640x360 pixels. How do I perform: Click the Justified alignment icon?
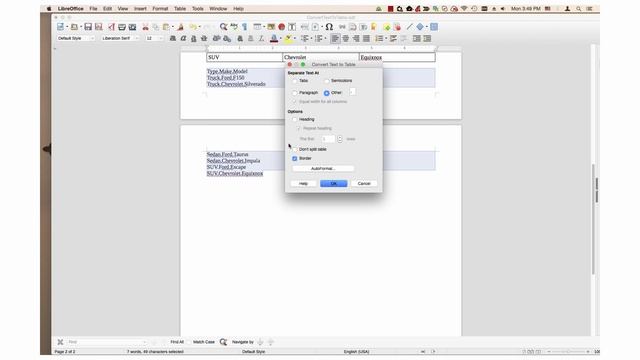pyautogui.click(x=367, y=38)
